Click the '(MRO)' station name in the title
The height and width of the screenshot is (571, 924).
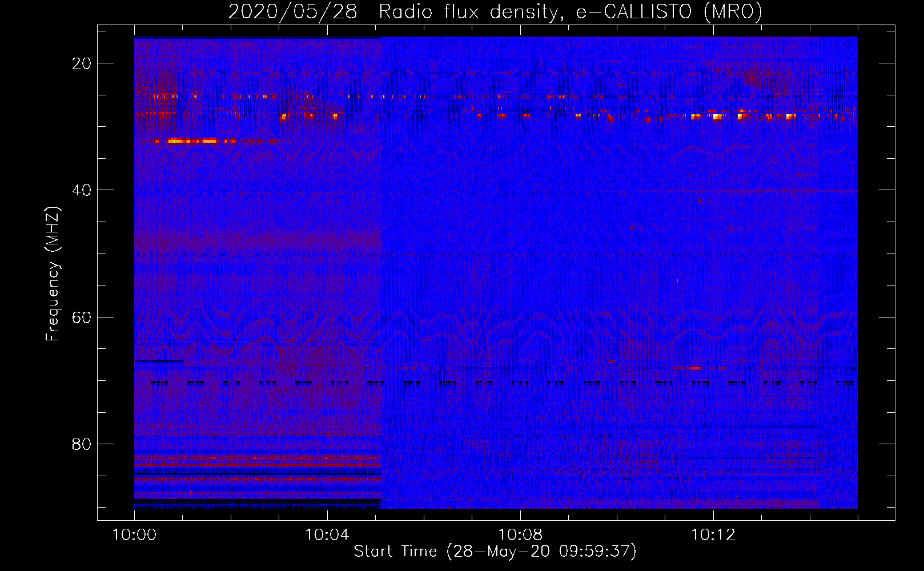point(733,12)
